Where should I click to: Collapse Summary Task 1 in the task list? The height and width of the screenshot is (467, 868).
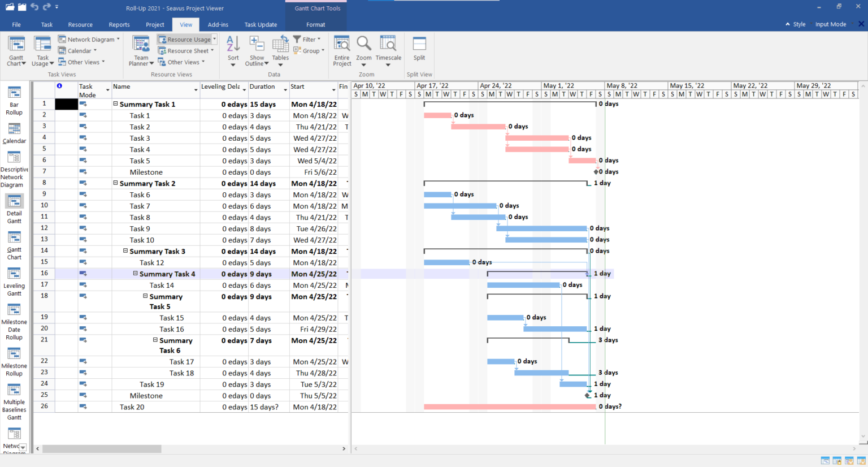click(116, 104)
